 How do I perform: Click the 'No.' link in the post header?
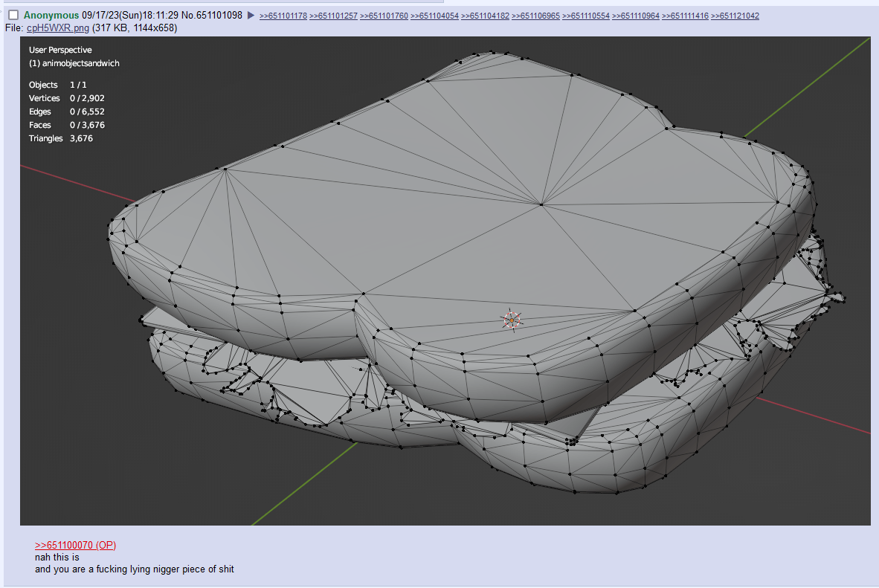pos(188,16)
